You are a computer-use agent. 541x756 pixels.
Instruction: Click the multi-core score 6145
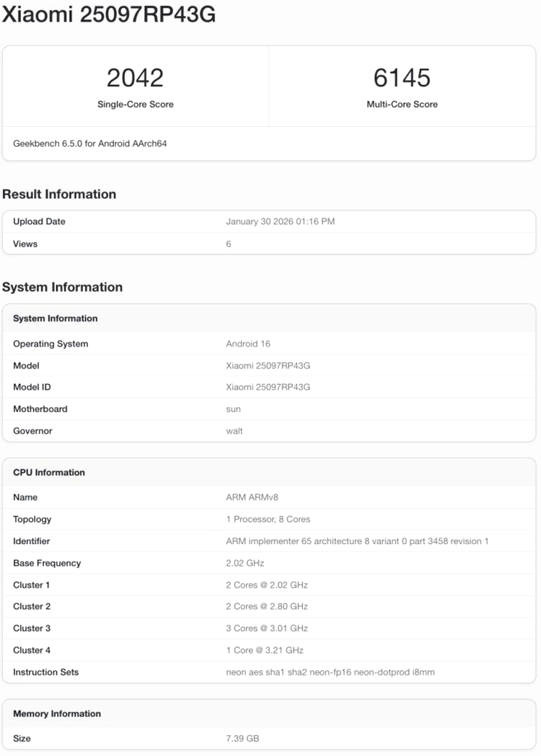point(402,78)
